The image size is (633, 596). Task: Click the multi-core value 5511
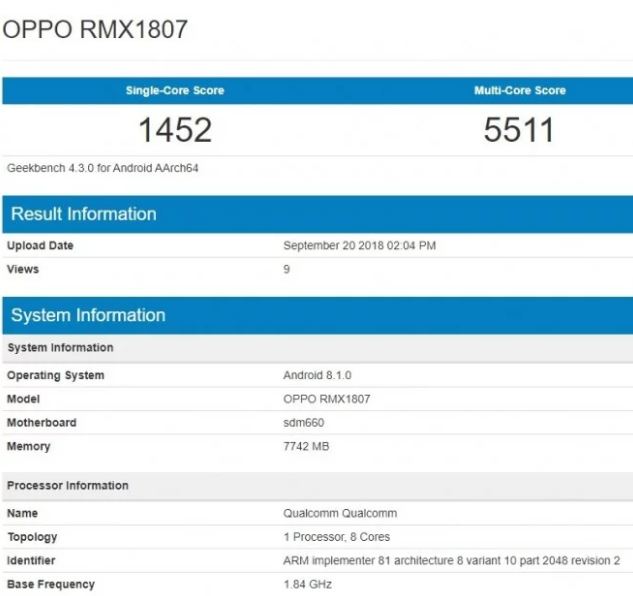519,130
